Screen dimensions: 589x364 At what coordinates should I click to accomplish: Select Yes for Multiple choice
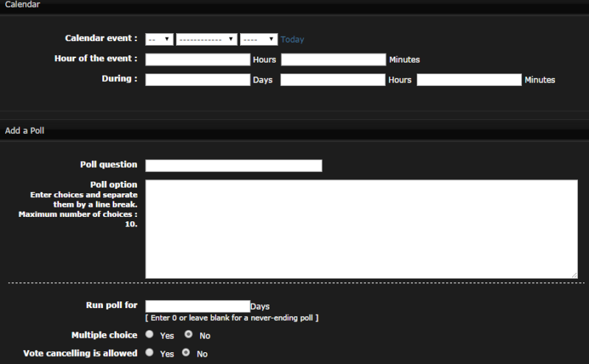(x=149, y=334)
